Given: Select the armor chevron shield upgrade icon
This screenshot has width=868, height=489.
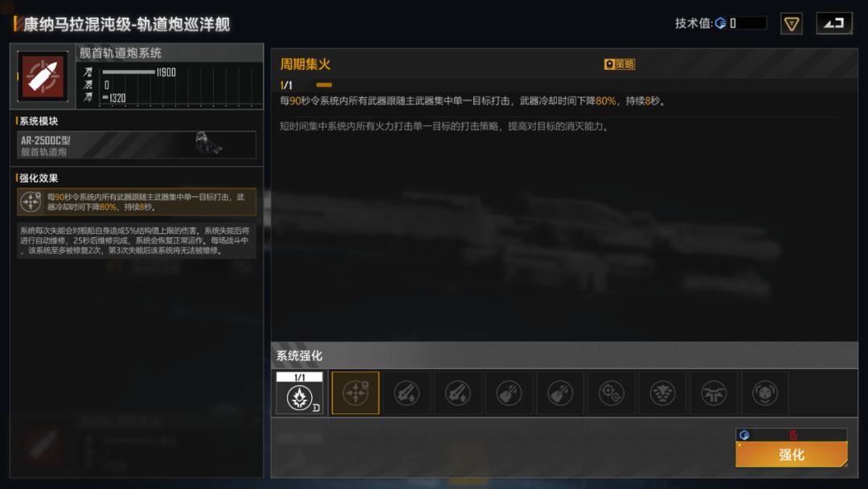Looking at the screenshot, I should pos(662,393).
